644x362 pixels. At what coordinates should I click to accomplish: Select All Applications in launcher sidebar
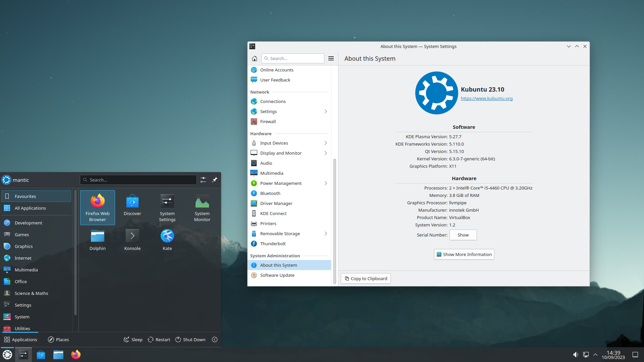coord(30,208)
